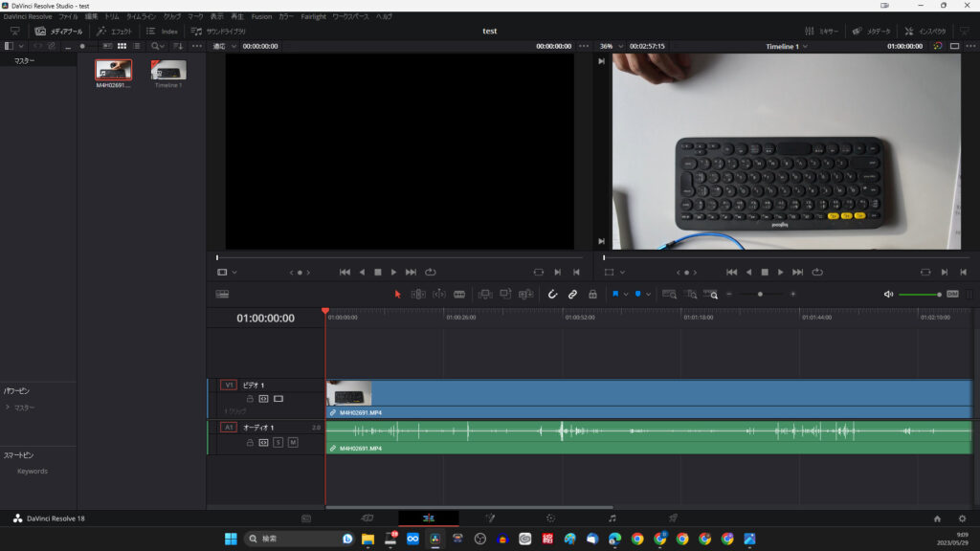
Task: Toggle the DIM audio button
Action: coord(952,295)
